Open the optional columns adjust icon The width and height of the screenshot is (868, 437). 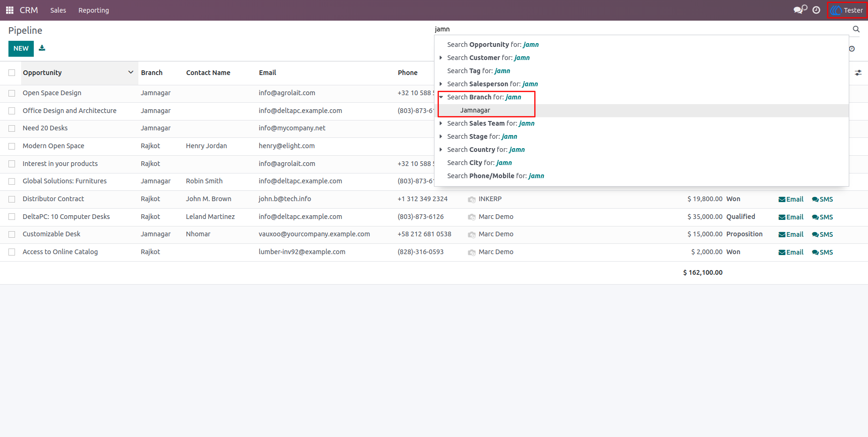[858, 73]
